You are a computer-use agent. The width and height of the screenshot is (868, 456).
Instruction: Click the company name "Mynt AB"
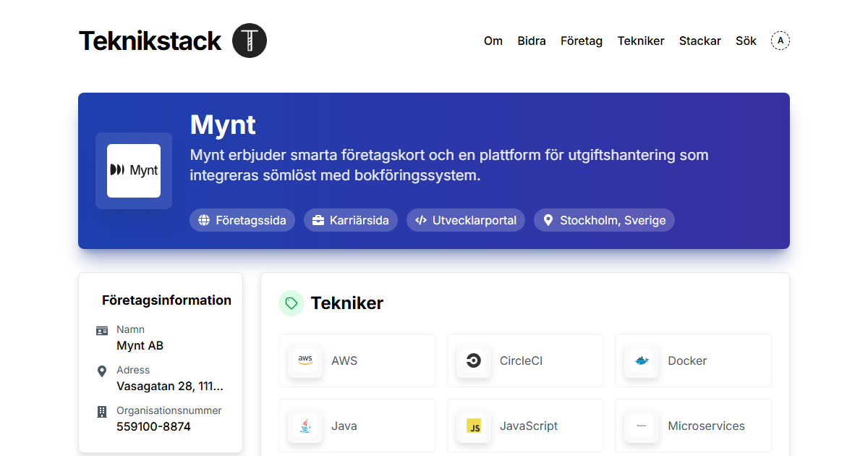[140, 345]
